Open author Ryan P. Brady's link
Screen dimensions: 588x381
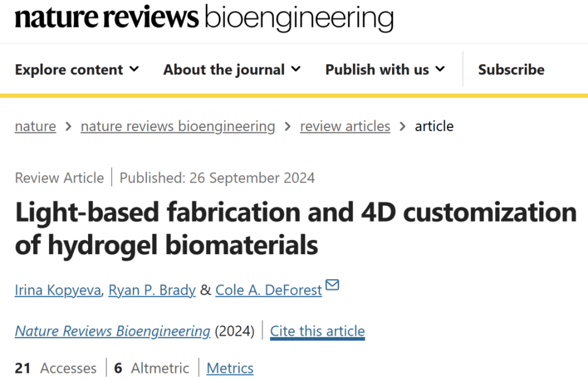pyautogui.click(x=152, y=290)
